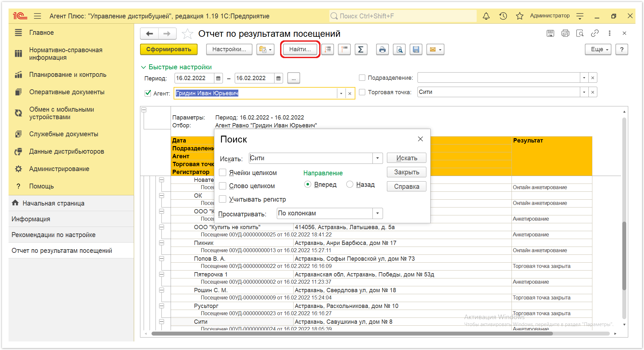644x350 pixels.
Task: Print the report with the printer icon
Action: [x=382, y=49]
